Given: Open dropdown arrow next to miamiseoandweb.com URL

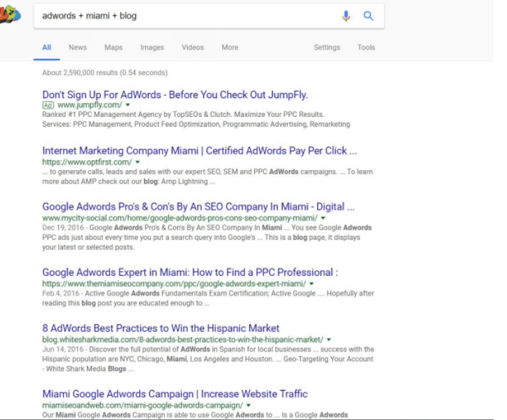Looking at the screenshot, I should point(248,405).
